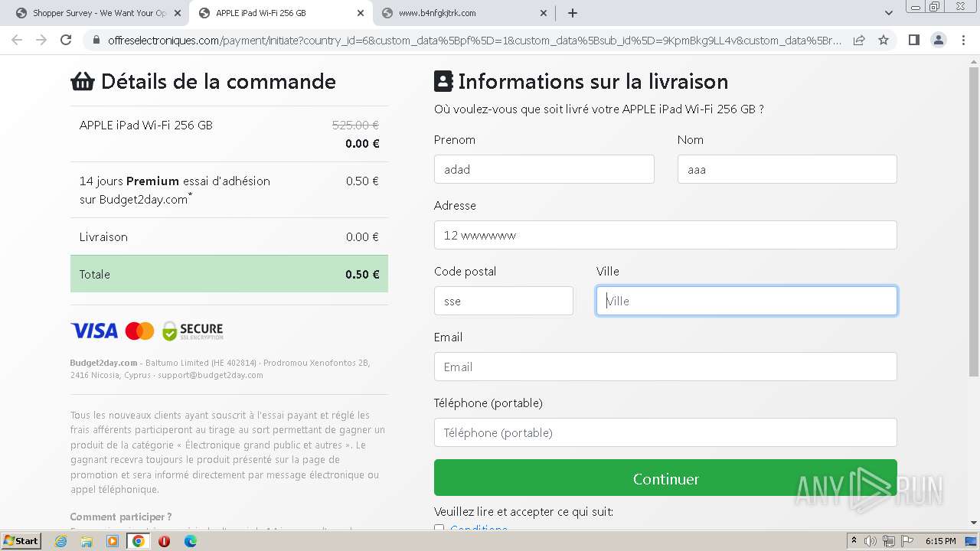Viewport: 980px width, 551px height.
Task: Open Opera from taskbar
Action: point(164,541)
